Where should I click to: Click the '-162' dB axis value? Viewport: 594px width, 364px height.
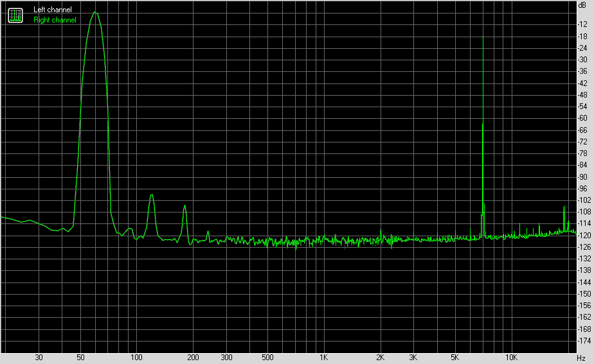pos(584,318)
